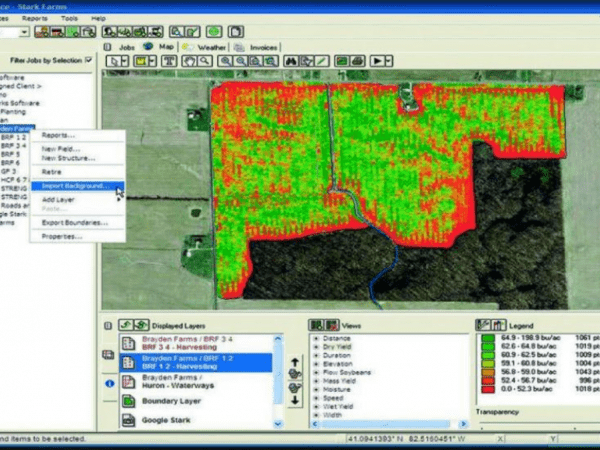Select the Google Stark layer
Image resolution: width=600 pixels, height=450 pixels.
pos(196,420)
